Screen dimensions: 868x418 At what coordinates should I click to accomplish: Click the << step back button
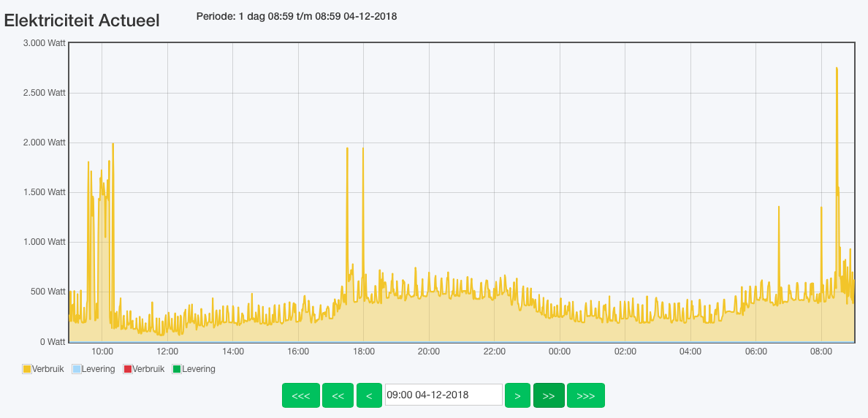pos(338,395)
